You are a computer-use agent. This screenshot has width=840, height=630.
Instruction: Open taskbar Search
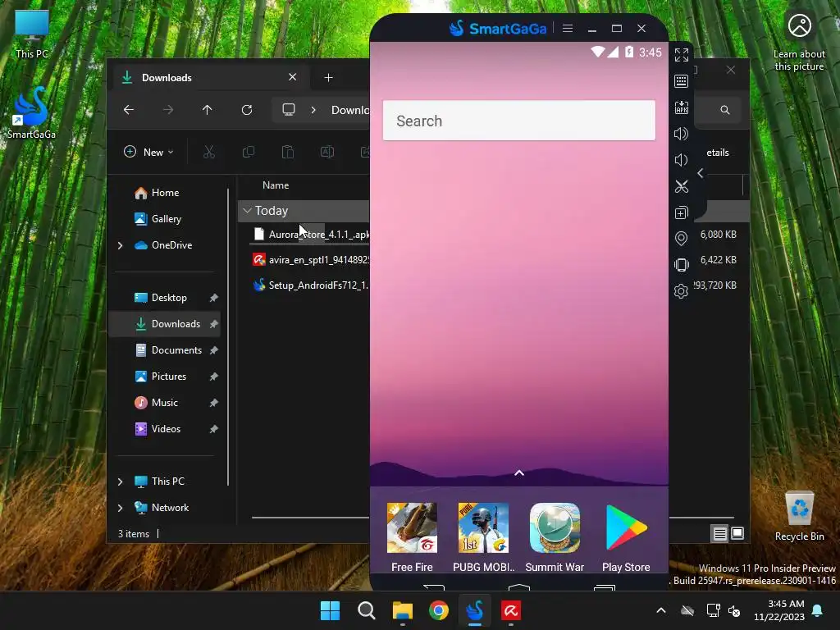[367, 610]
